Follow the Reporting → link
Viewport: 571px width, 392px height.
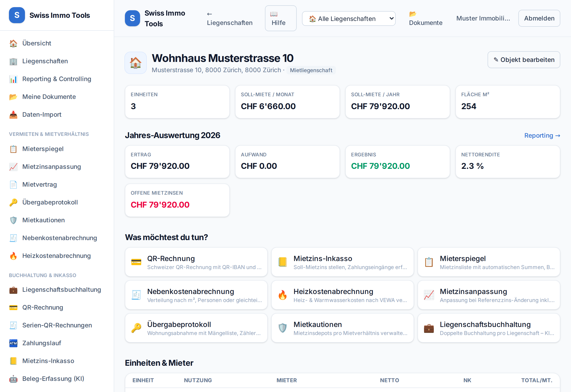point(542,136)
